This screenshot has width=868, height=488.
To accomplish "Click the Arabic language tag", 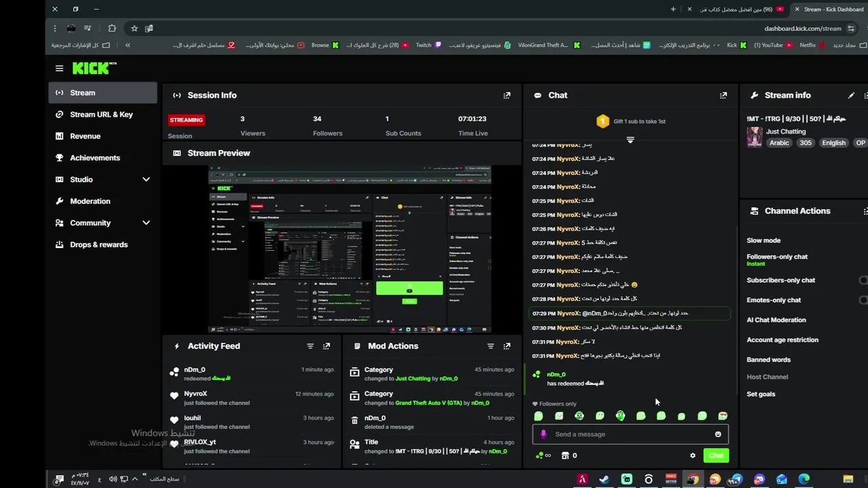I will tap(779, 143).
